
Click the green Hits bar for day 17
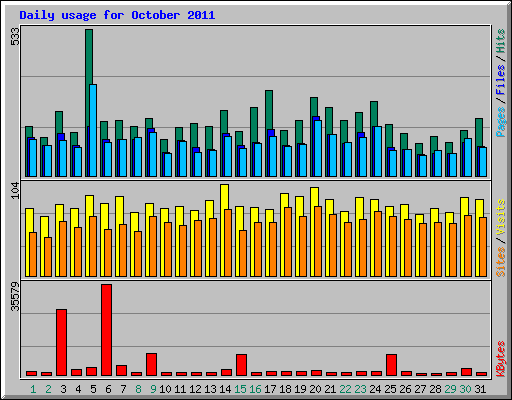click(269, 110)
